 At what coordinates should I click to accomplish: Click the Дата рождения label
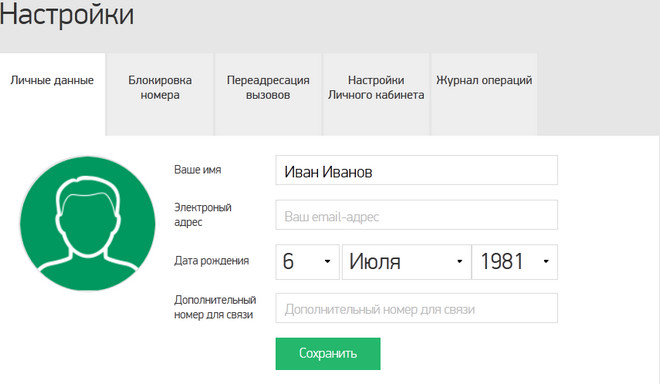[212, 261]
